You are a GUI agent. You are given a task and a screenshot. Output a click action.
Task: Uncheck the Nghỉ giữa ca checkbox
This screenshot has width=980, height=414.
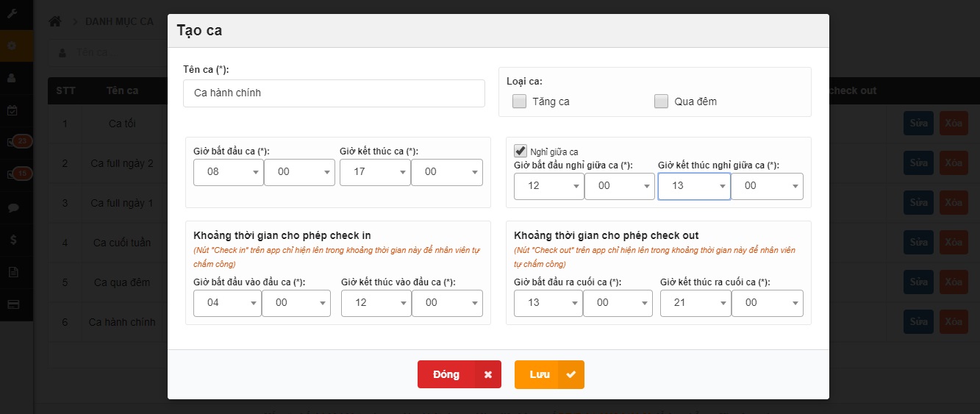521,151
